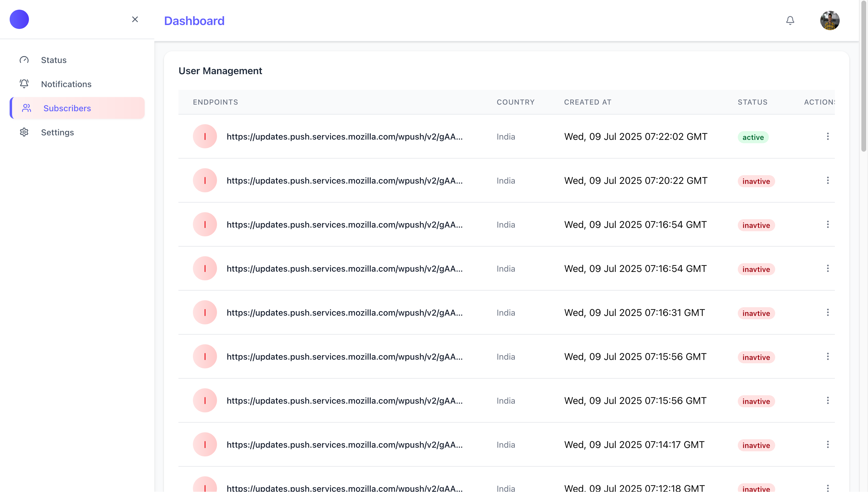Click inavtive badge for 07:20:22 row
Screen dimensions: 868x492
point(756,181)
